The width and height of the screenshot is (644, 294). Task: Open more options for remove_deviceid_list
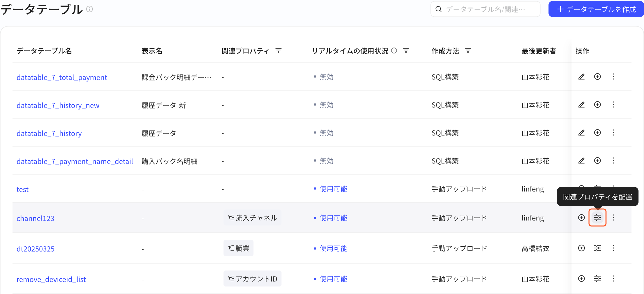(x=613, y=278)
